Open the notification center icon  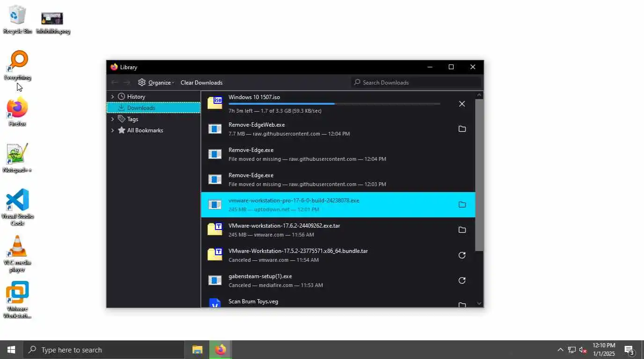click(629, 350)
